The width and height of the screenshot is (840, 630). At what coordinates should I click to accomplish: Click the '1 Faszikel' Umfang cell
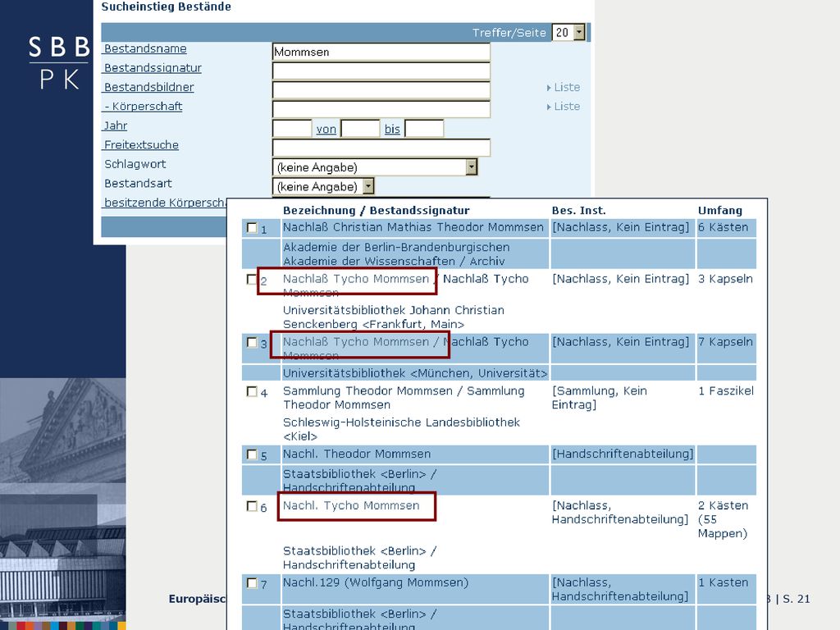point(726,391)
